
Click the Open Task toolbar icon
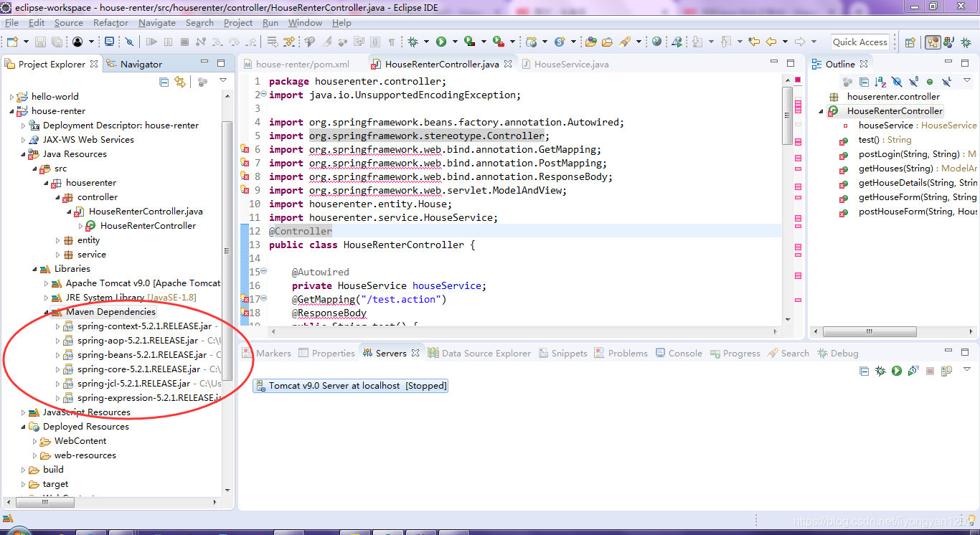click(x=607, y=42)
